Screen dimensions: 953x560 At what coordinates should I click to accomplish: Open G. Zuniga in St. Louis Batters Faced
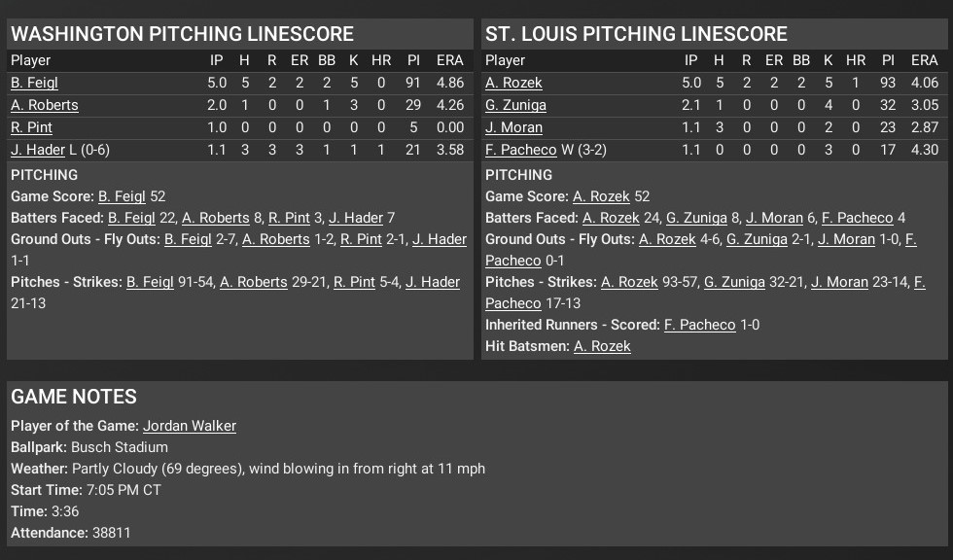pyautogui.click(x=696, y=218)
